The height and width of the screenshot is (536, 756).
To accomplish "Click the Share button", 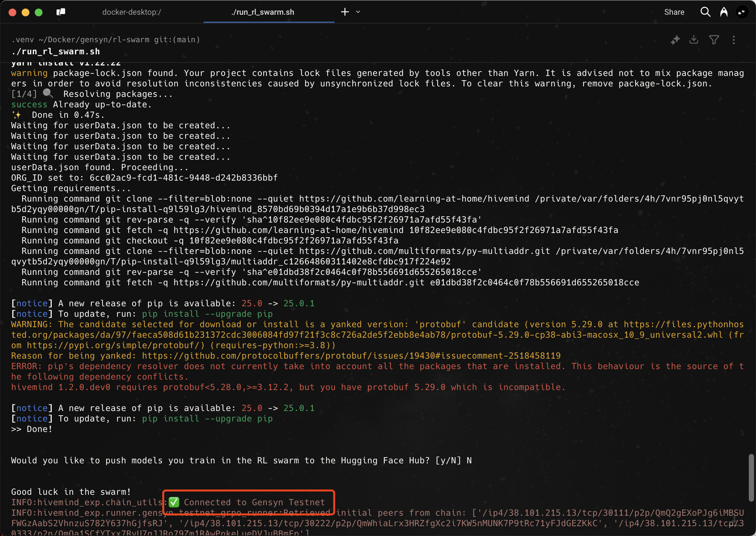I will pos(674,12).
